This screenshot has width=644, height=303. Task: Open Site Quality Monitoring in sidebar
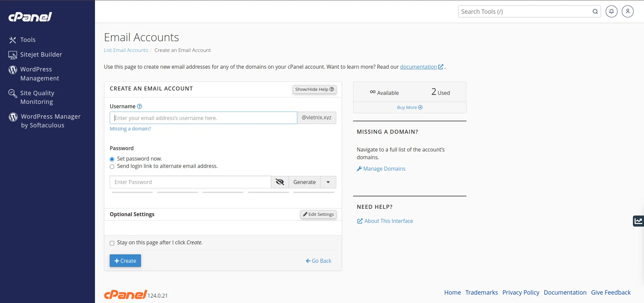[31, 97]
